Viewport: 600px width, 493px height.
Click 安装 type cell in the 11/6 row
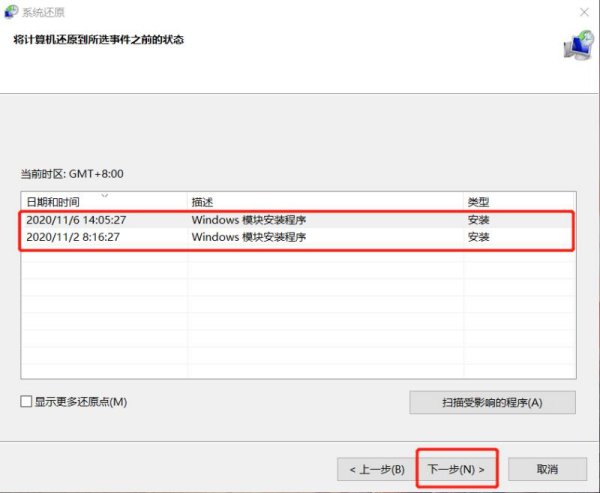(x=478, y=219)
